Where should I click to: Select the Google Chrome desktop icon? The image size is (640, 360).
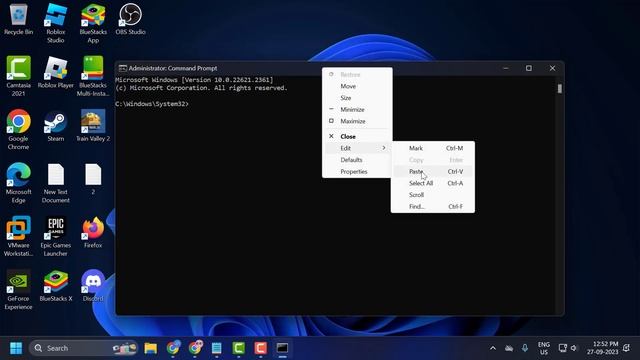(x=18, y=129)
